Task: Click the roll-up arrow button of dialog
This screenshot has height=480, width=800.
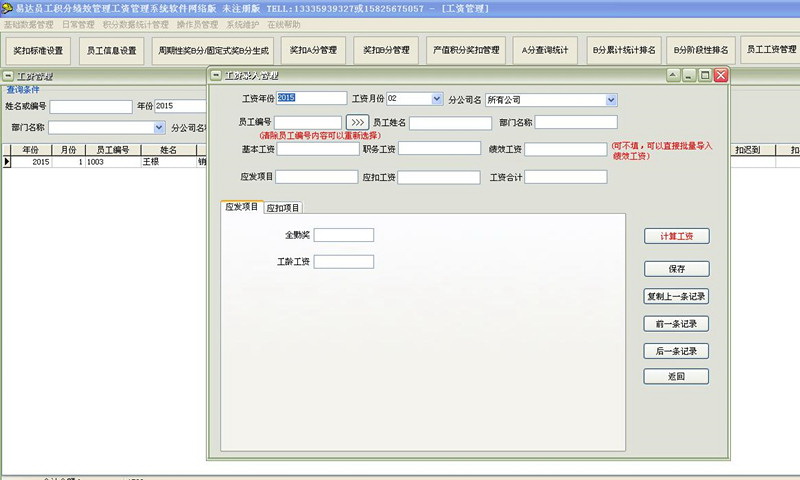Action: click(x=673, y=75)
